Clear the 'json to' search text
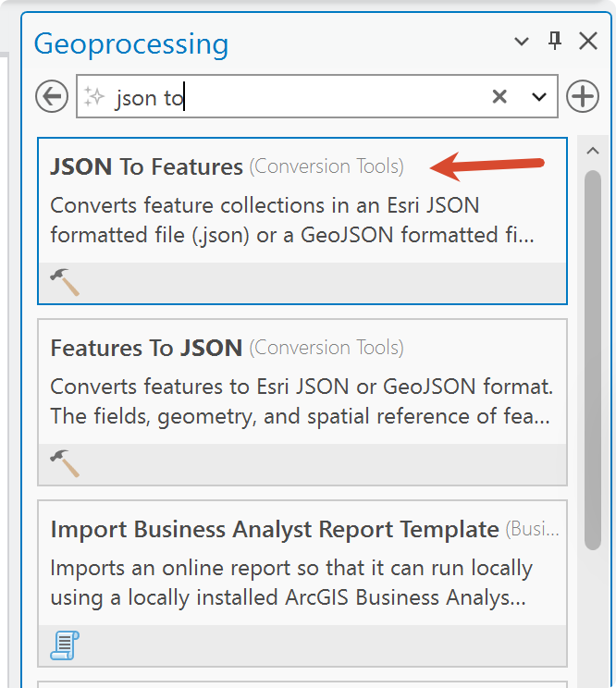Viewport: 616px width, 688px height. point(499,96)
